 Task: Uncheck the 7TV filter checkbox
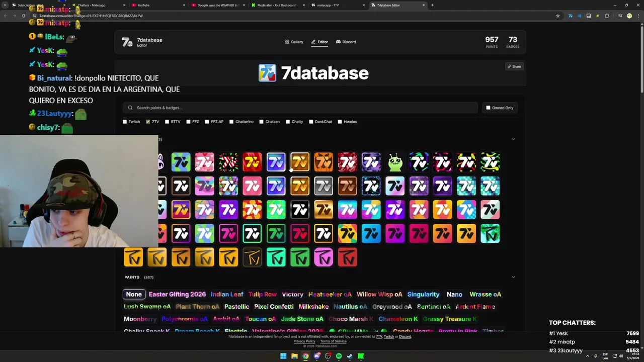tap(148, 122)
